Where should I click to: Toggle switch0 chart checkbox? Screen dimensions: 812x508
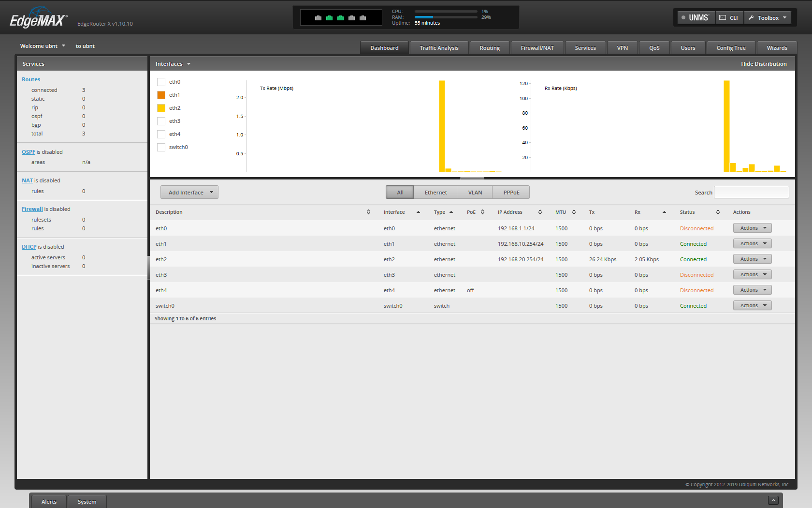coord(161,147)
